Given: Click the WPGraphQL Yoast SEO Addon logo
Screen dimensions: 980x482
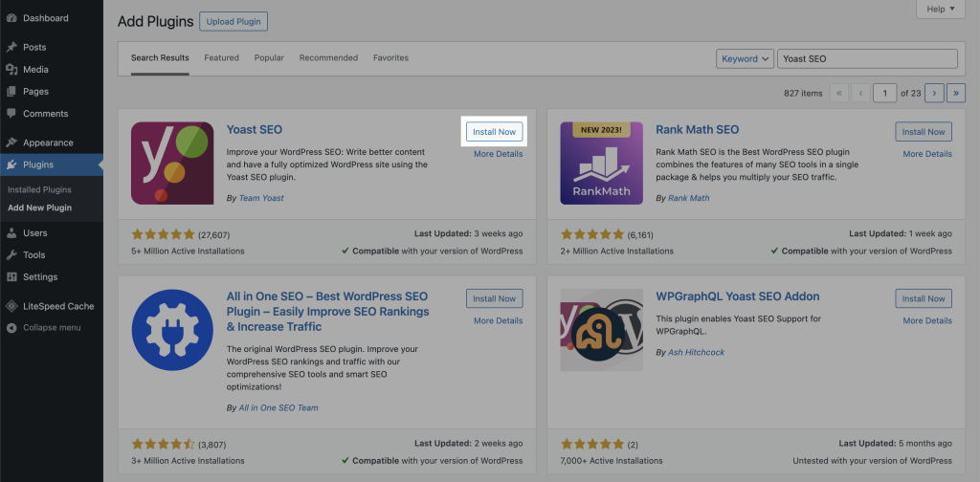Looking at the screenshot, I should [601, 330].
